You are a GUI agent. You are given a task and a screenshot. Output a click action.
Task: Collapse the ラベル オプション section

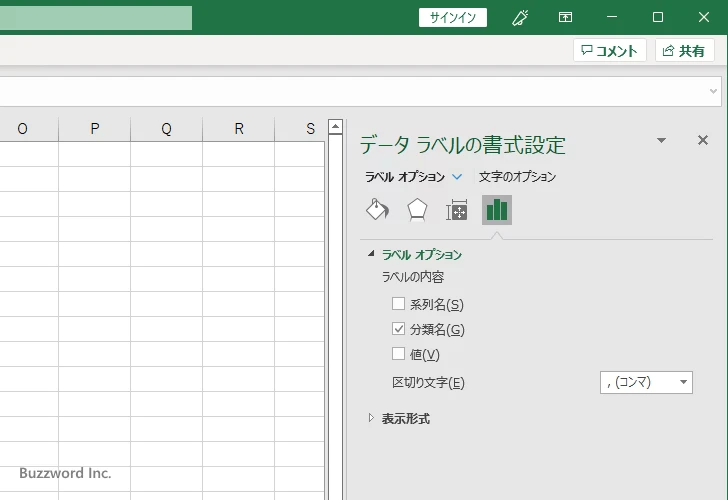[x=370, y=253]
